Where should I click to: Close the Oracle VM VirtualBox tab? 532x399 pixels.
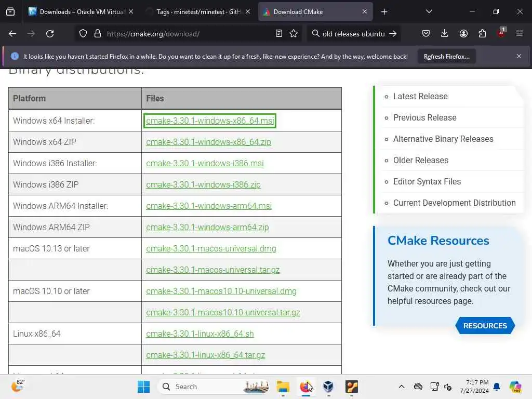click(x=131, y=12)
